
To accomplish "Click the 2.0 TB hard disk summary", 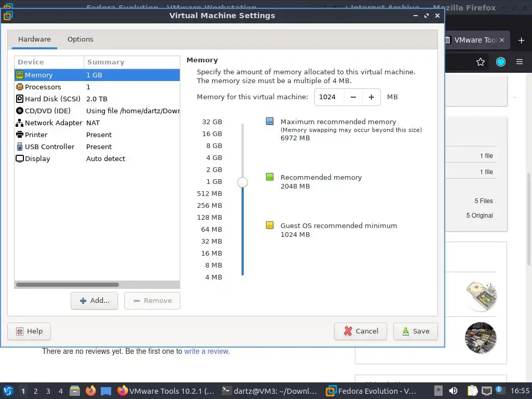I will (x=97, y=99).
